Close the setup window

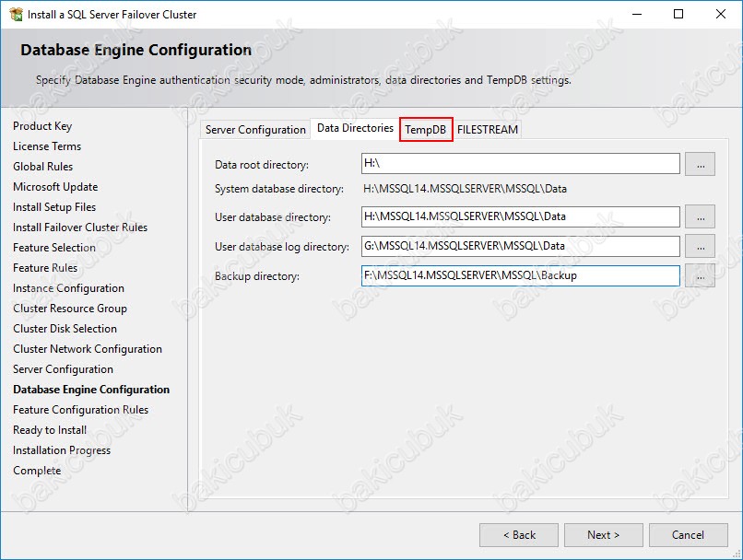[x=721, y=14]
